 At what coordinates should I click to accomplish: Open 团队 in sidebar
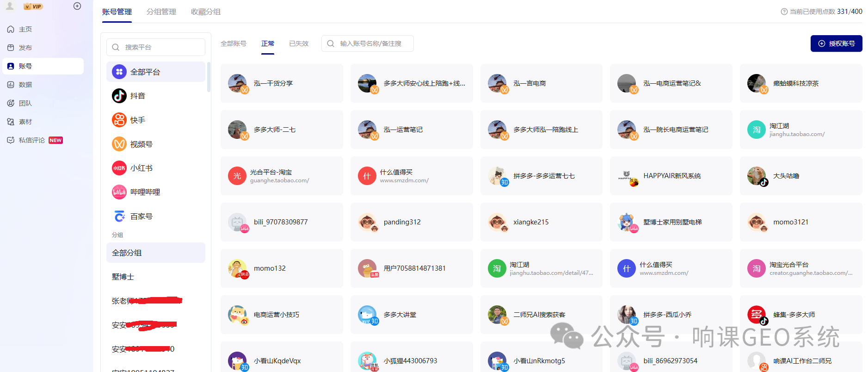43,103
